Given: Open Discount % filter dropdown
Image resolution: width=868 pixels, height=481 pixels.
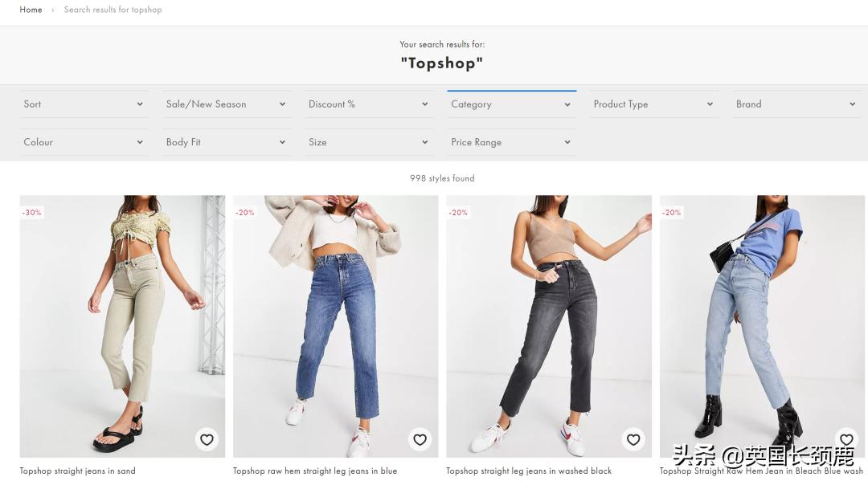Looking at the screenshot, I should 369,104.
